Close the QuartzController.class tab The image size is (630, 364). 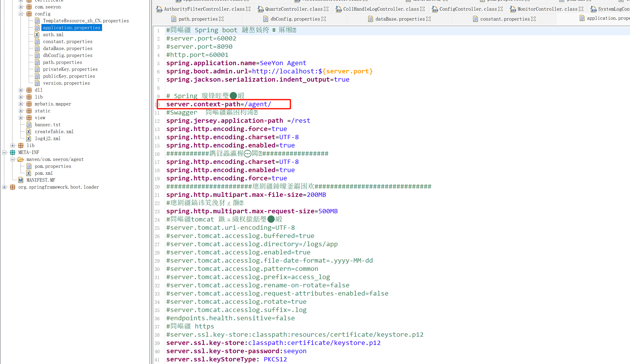[326, 9]
